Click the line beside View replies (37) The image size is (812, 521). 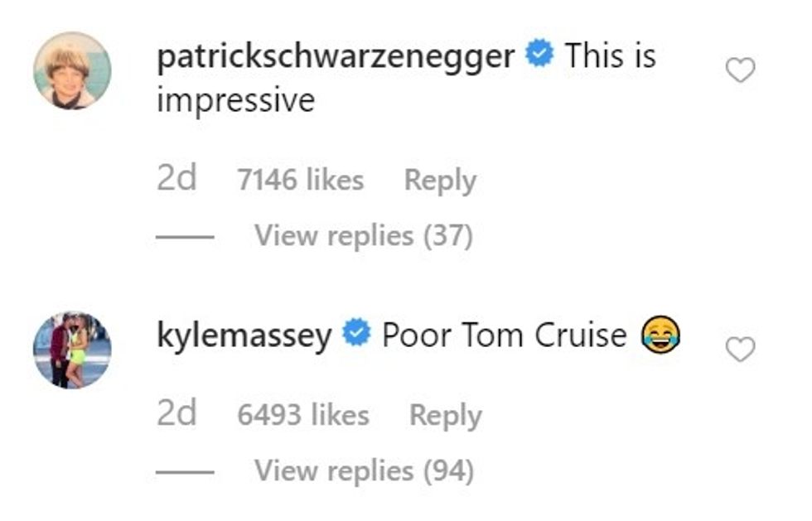click(x=185, y=237)
